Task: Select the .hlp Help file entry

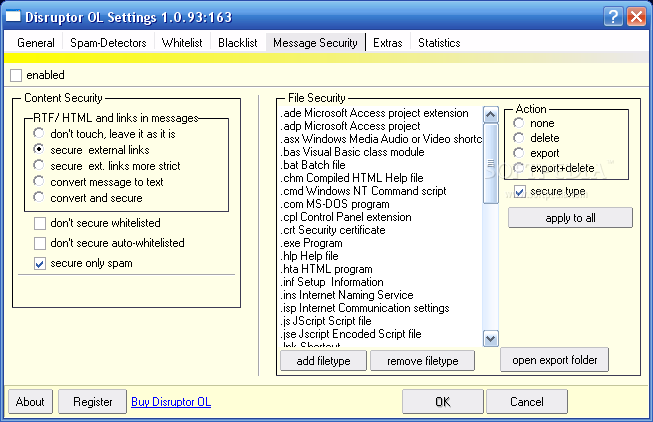Action: click(x=381, y=256)
